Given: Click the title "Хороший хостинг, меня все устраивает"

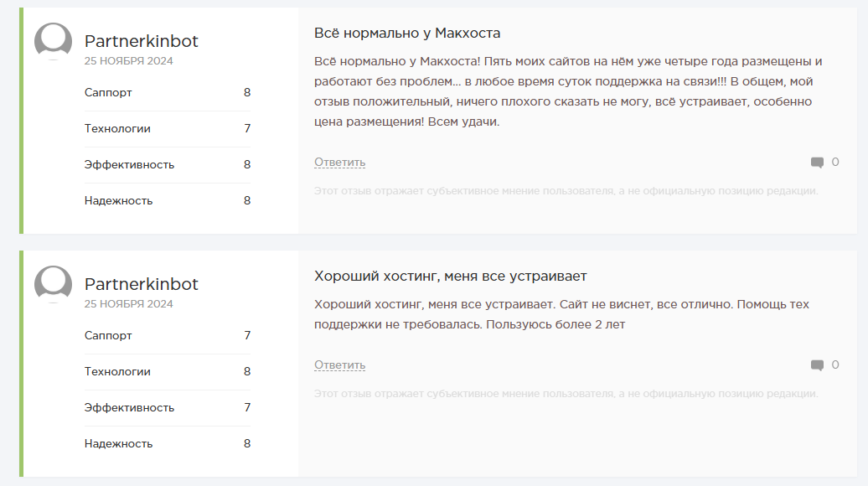Looking at the screenshot, I should (451, 276).
